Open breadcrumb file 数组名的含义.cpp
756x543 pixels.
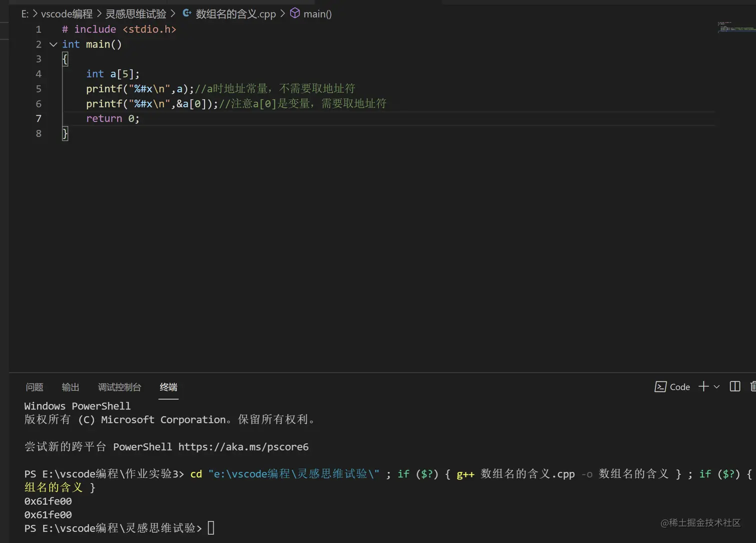point(235,14)
